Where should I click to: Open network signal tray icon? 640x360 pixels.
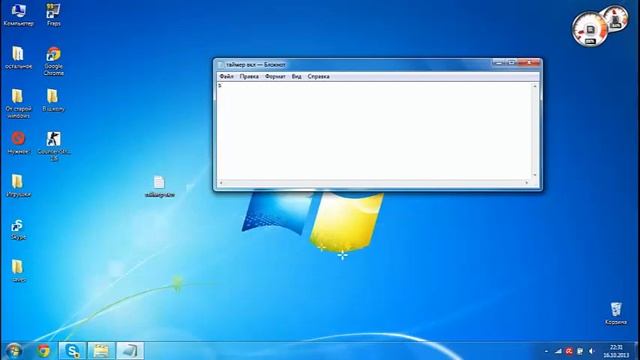tap(558, 351)
